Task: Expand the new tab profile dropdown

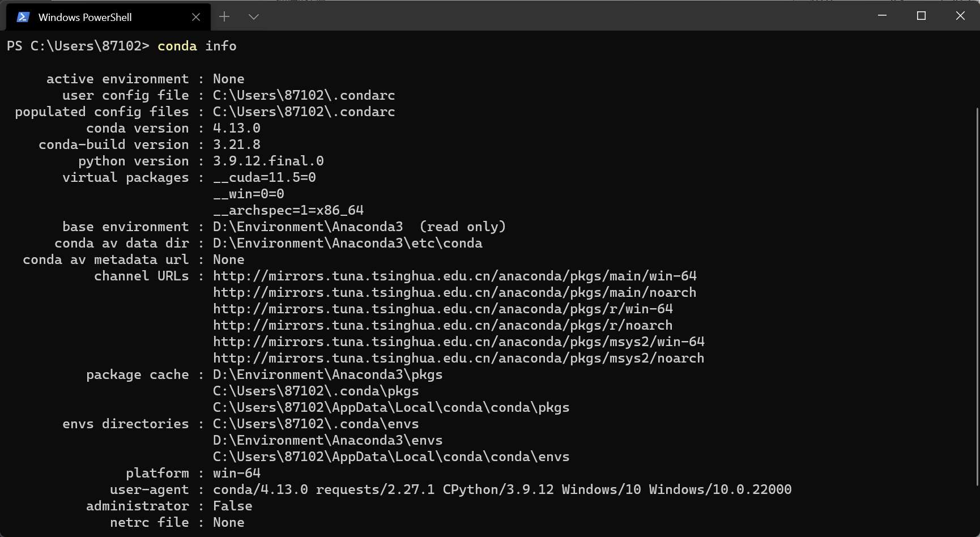Action: (x=254, y=17)
